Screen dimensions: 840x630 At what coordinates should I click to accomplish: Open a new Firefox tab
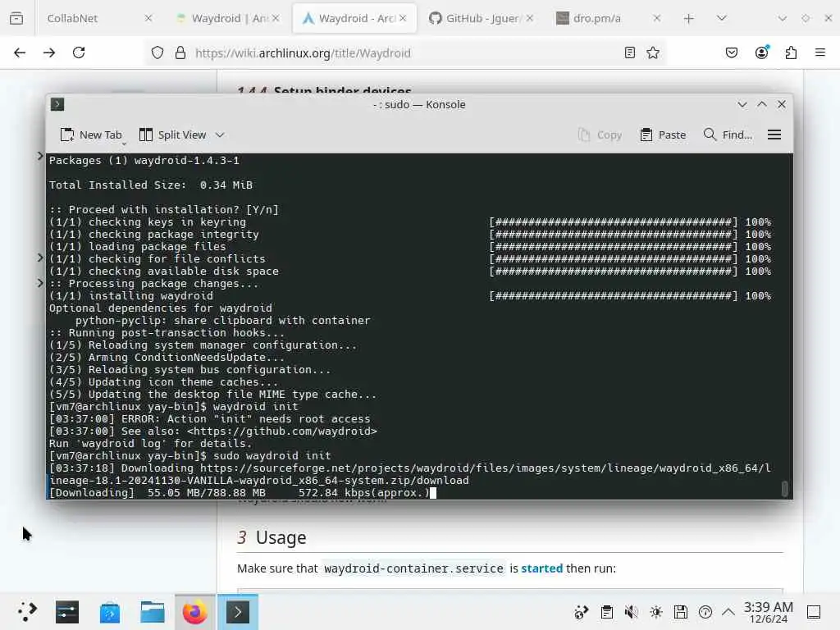pyautogui.click(x=689, y=19)
